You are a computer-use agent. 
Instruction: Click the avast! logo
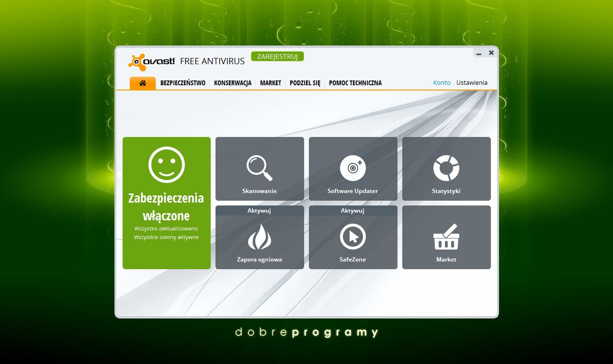point(152,62)
